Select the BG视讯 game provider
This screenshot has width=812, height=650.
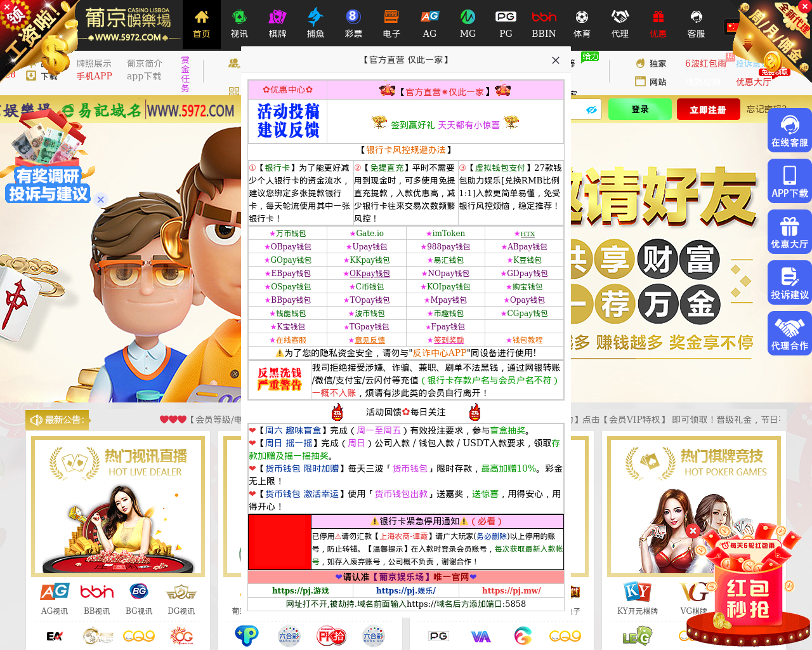click(x=139, y=599)
